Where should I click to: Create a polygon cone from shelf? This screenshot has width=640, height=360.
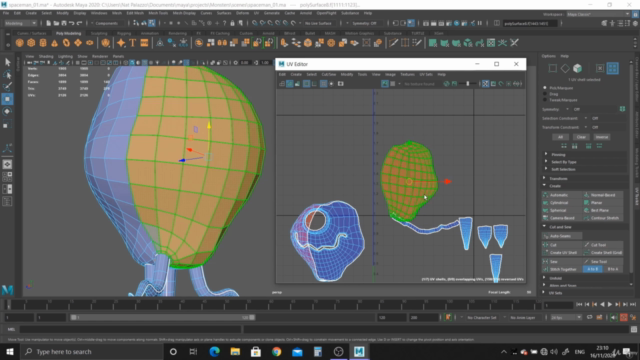[54, 43]
